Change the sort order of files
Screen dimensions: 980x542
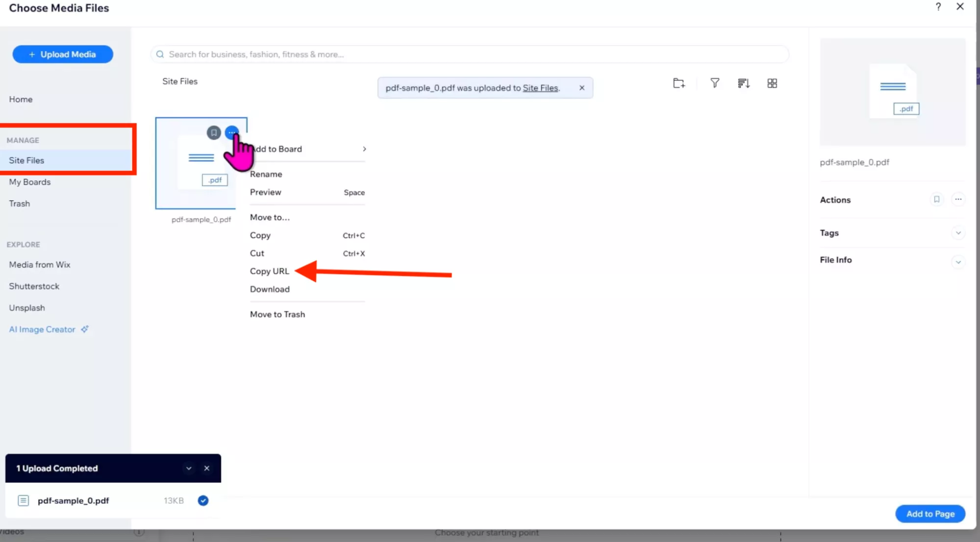(x=743, y=83)
